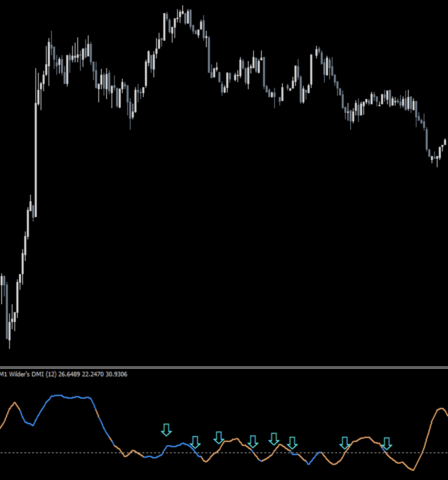Click the DMI value 26.6489
This screenshot has height=480, width=448.
point(69,374)
